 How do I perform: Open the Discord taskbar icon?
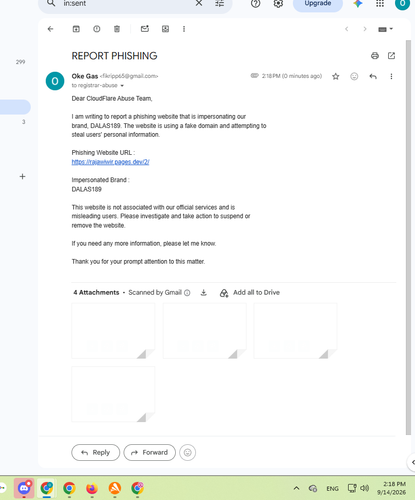(24, 488)
